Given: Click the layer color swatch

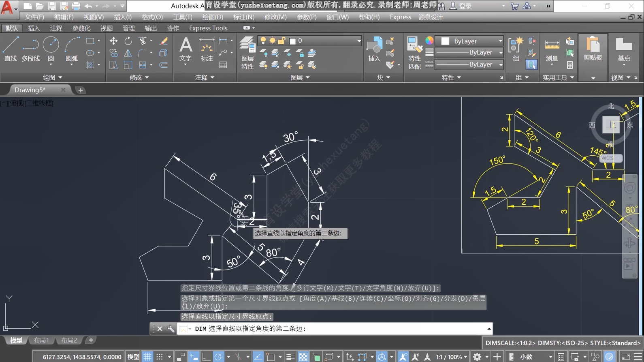Looking at the screenshot, I should tap(292, 41).
